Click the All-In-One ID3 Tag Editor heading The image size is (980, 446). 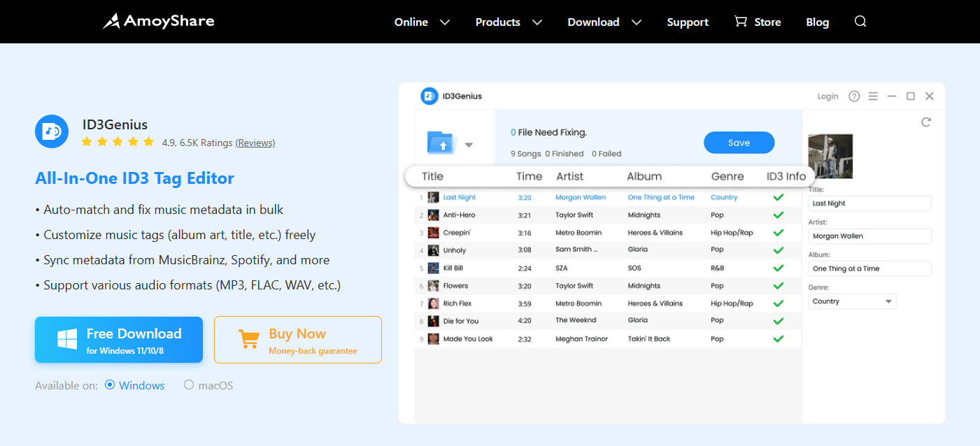click(x=134, y=178)
